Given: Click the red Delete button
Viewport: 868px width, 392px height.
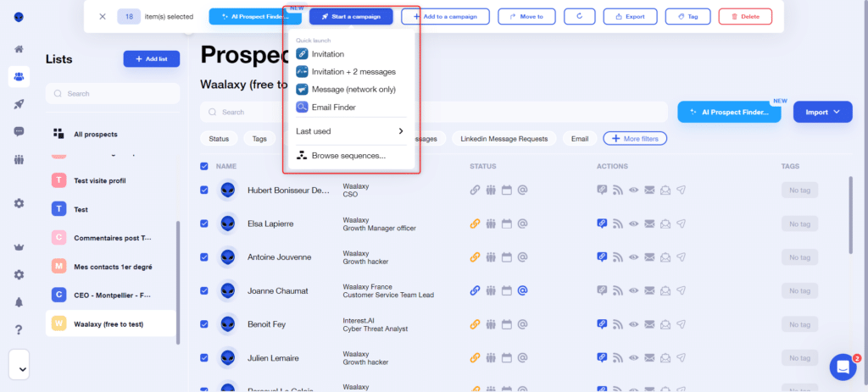Looking at the screenshot, I should (745, 17).
